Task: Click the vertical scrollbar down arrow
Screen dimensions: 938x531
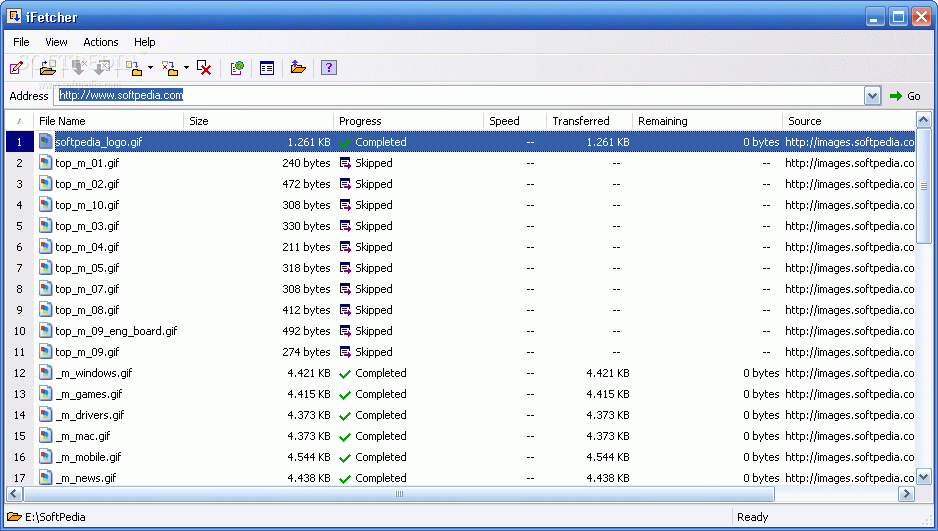Action: point(924,477)
